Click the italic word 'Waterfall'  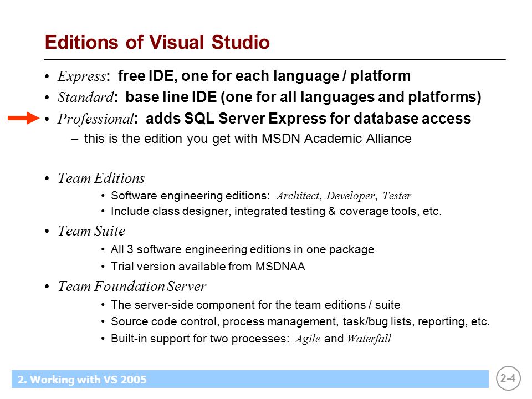[369, 339]
